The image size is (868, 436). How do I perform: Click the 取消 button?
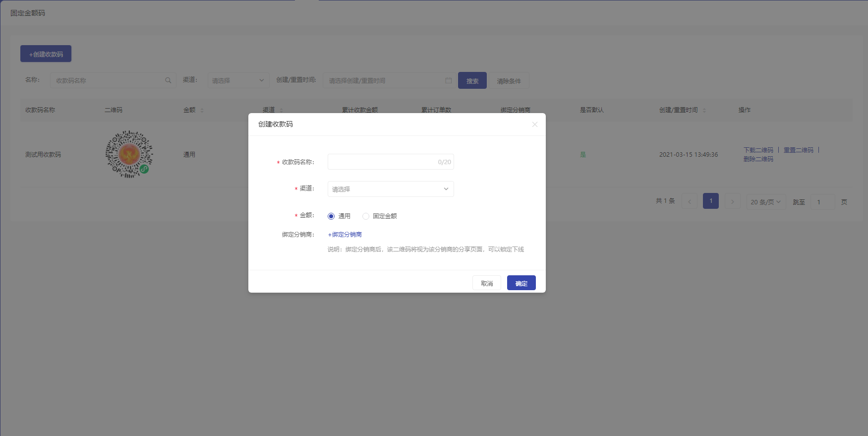pyautogui.click(x=487, y=283)
